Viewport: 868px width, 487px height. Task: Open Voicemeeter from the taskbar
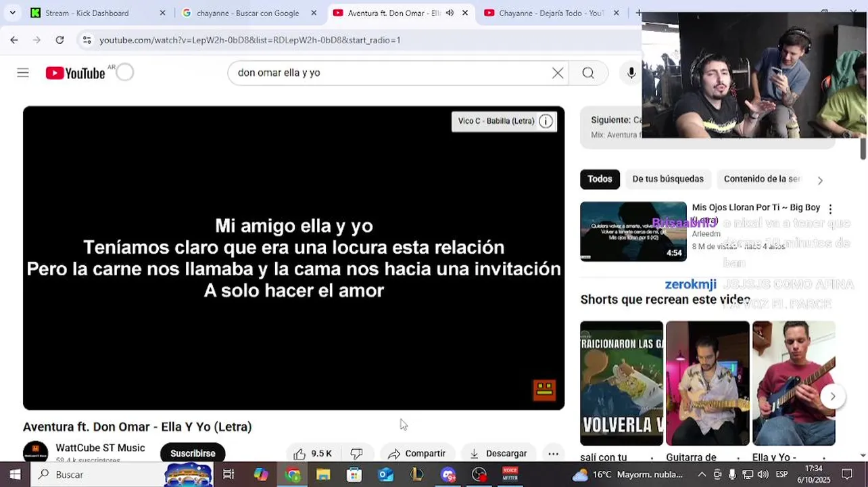(510, 475)
